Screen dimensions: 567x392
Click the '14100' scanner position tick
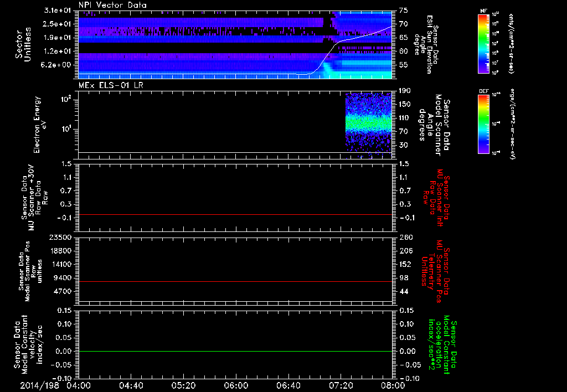(x=60, y=264)
